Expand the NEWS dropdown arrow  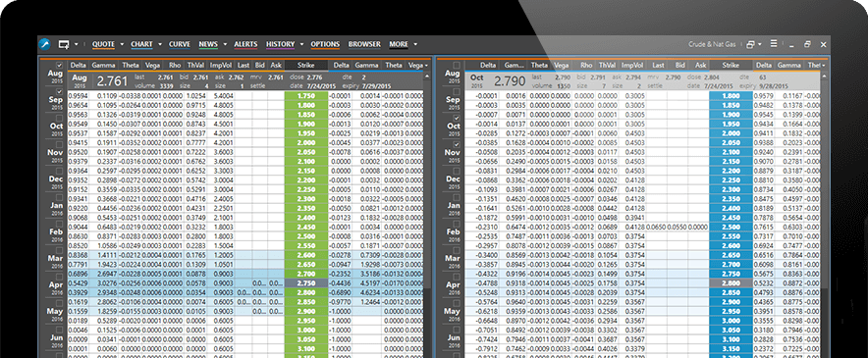click(225, 44)
